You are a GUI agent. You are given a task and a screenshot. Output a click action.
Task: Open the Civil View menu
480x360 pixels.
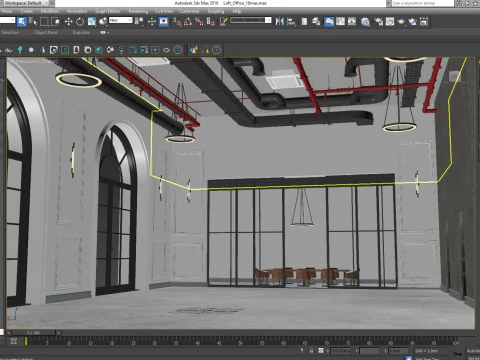[164, 11]
